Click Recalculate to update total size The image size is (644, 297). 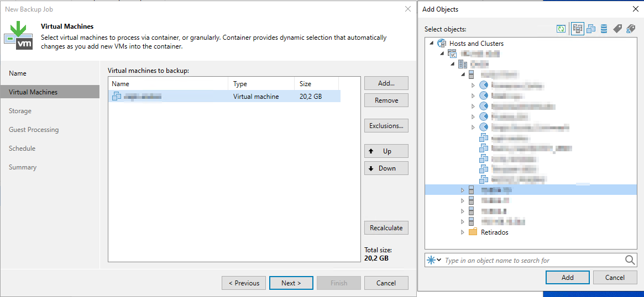click(386, 227)
